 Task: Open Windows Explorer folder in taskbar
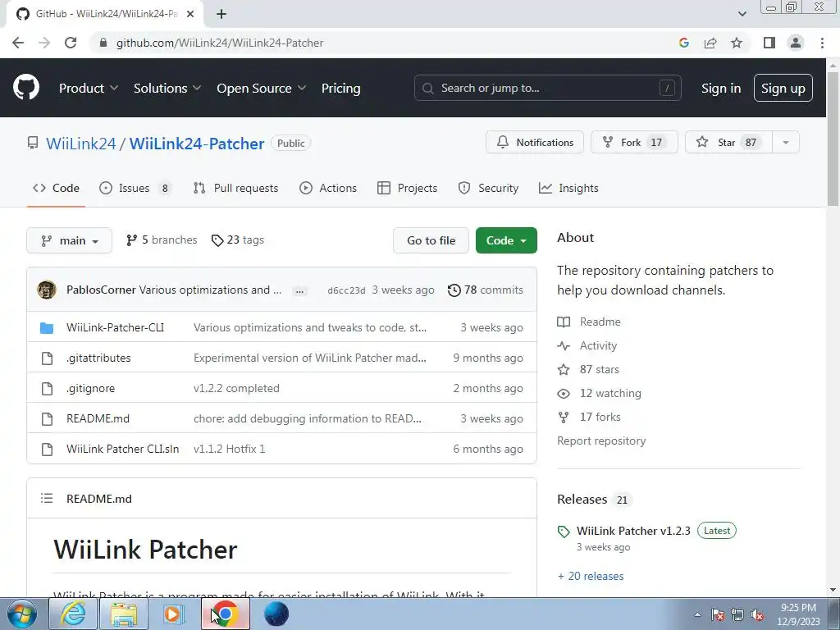(x=124, y=614)
